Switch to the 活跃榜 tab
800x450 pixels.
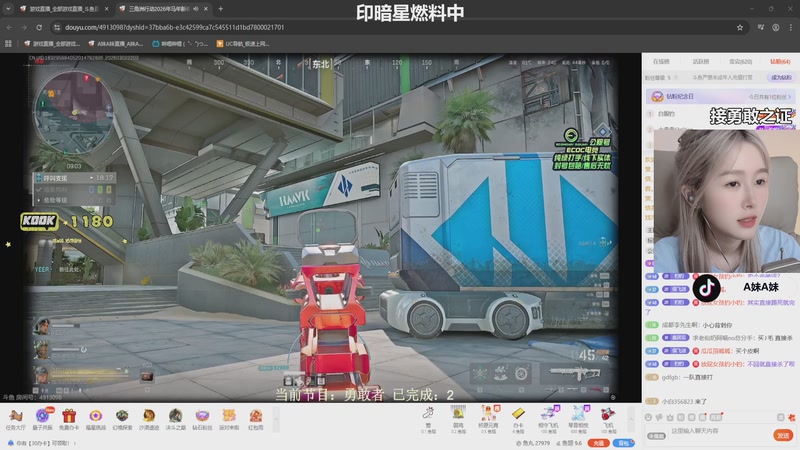[x=701, y=62]
